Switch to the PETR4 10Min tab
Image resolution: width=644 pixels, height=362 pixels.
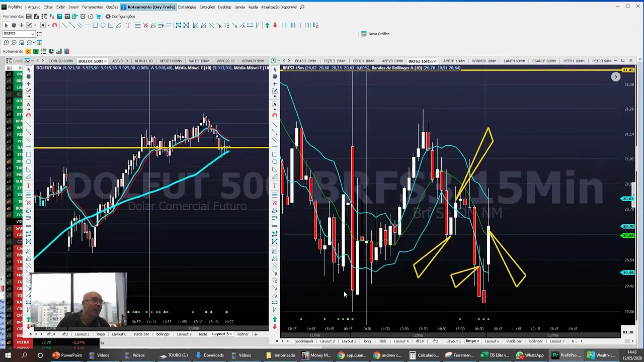(574, 61)
